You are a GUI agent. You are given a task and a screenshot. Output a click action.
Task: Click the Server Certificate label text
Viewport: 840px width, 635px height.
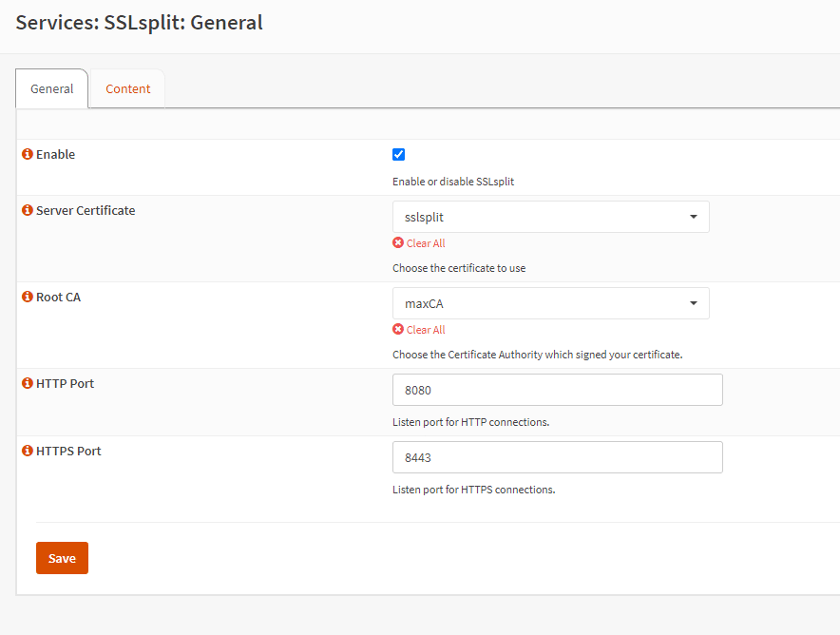[86, 210]
